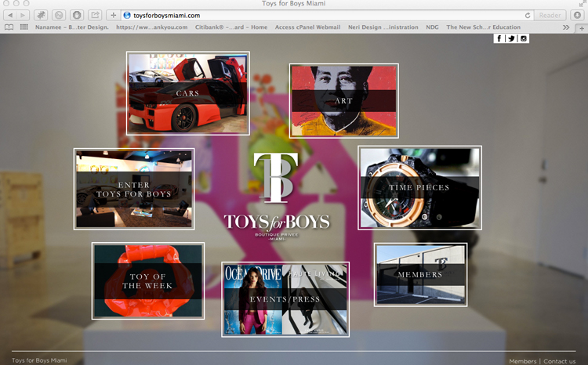Viewport: 588px width, 365px height.
Task: Click the TB Toys for Boys center logo
Action: tap(277, 197)
